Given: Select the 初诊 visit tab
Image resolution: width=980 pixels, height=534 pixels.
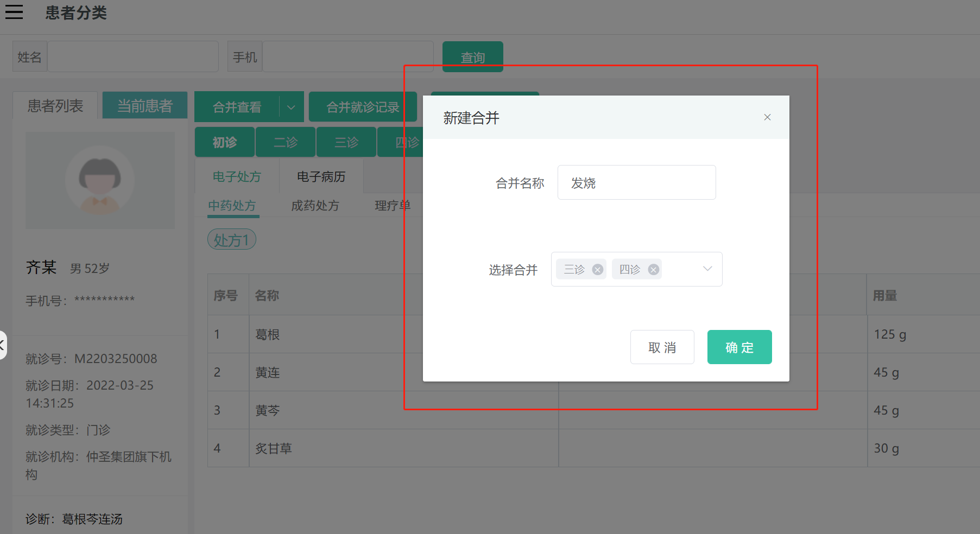Looking at the screenshot, I should tap(225, 142).
